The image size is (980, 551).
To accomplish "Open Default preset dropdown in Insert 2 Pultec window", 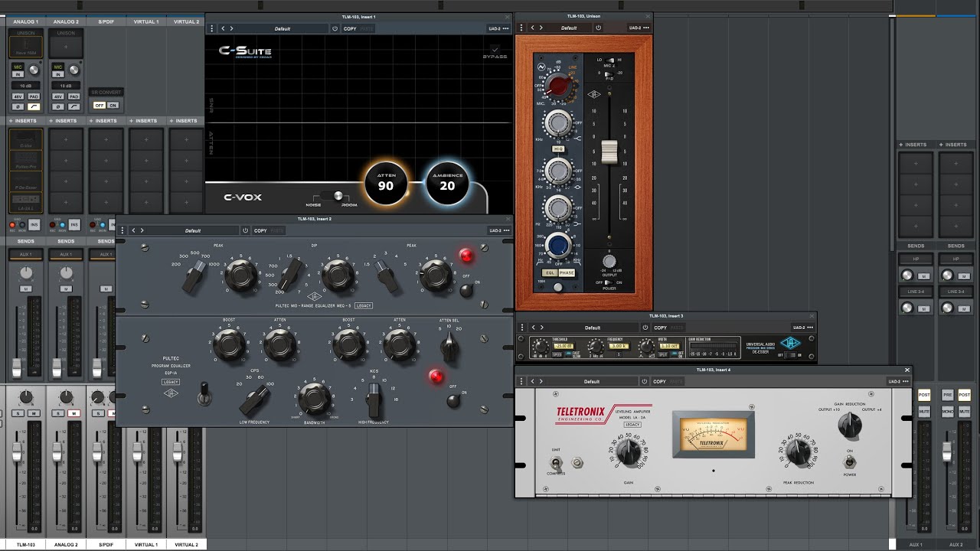I will click(192, 230).
